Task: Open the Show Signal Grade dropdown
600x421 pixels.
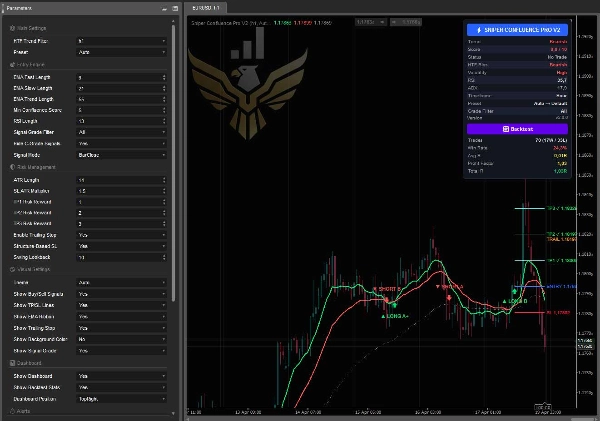Action: (x=121, y=351)
